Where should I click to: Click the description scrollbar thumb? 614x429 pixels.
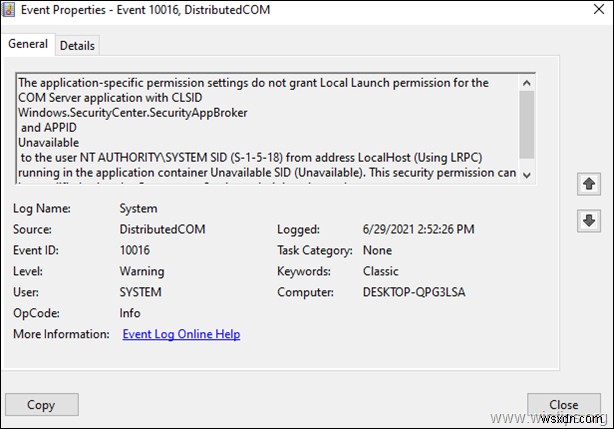tap(527, 124)
